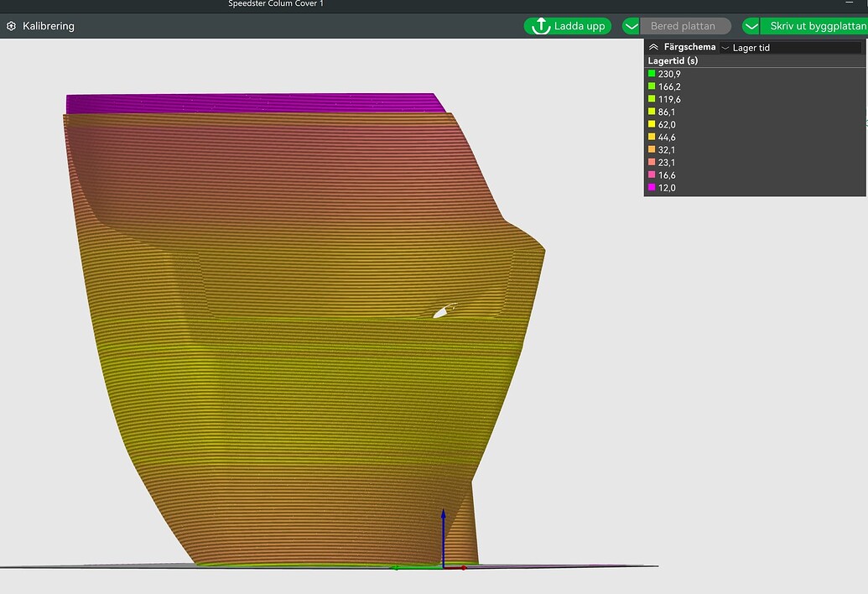Click the upload arrow icon in Ladda upp
The image size is (868, 594).
[540, 26]
